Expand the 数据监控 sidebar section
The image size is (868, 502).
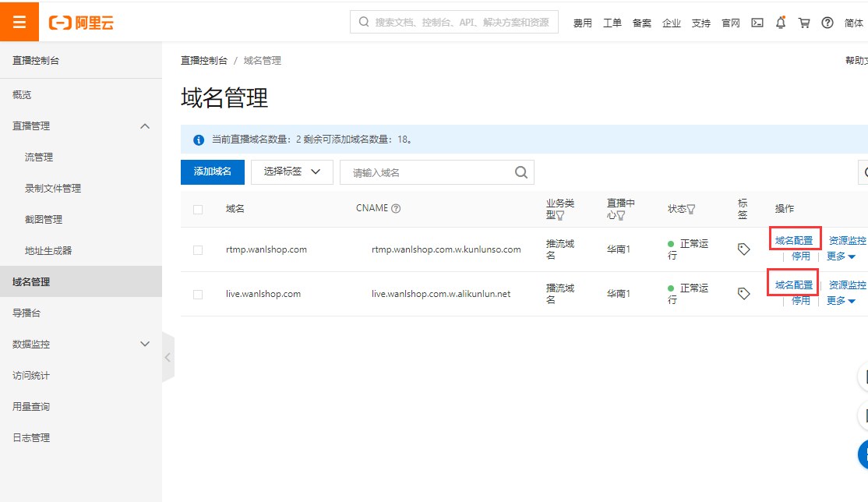coord(145,344)
